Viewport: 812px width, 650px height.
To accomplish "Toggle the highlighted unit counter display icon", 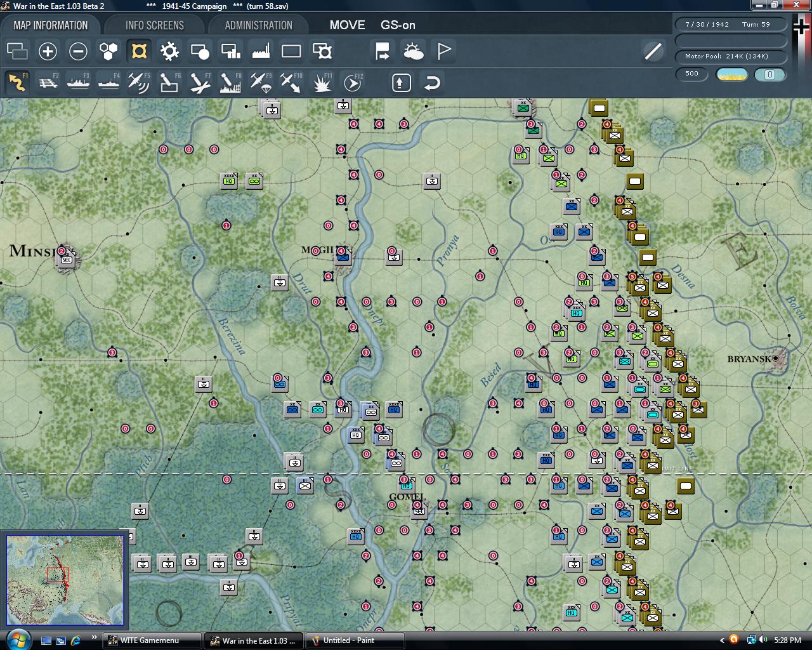I will (139, 51).
